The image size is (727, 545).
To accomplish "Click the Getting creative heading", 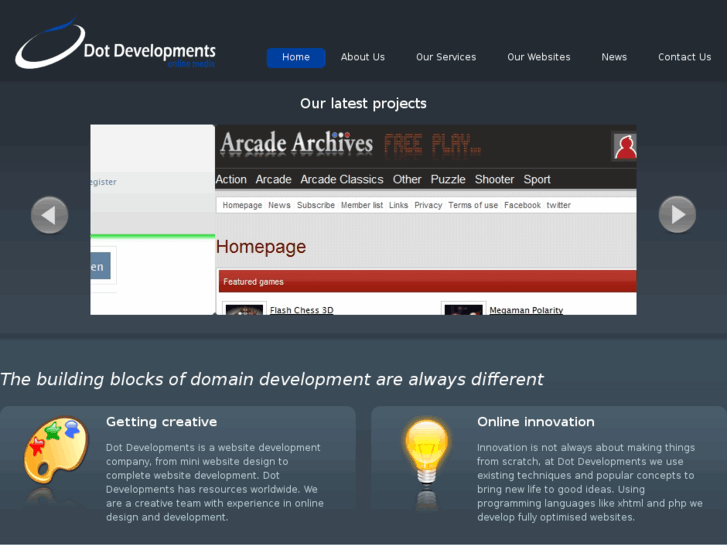I will click(x=161, y=422).
